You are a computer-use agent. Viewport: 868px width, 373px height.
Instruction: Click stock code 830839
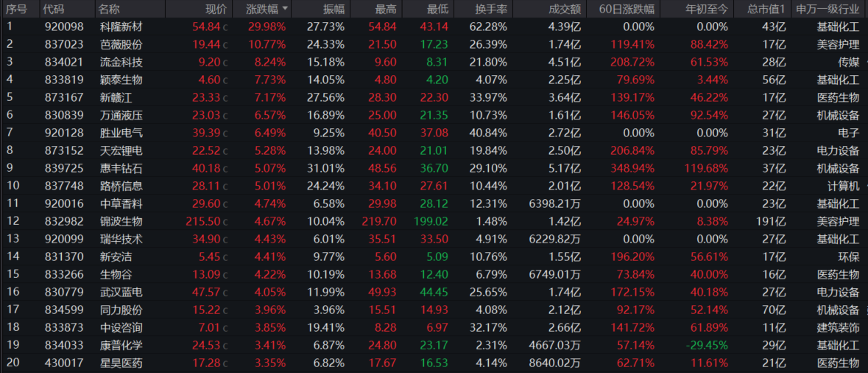click(x=63, y=115)
